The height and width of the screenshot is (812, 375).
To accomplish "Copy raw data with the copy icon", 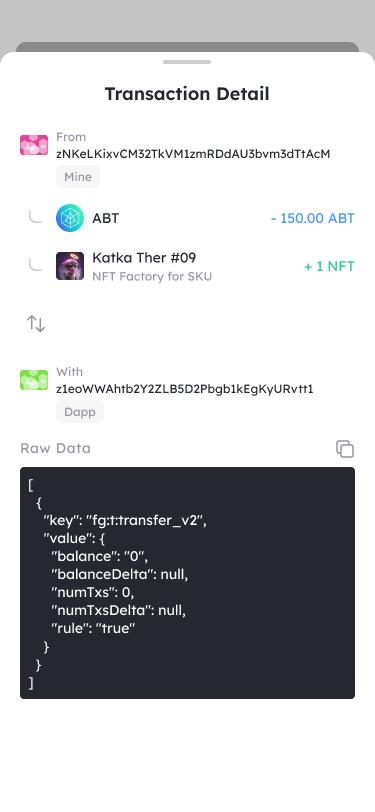I will pos(344,448).
